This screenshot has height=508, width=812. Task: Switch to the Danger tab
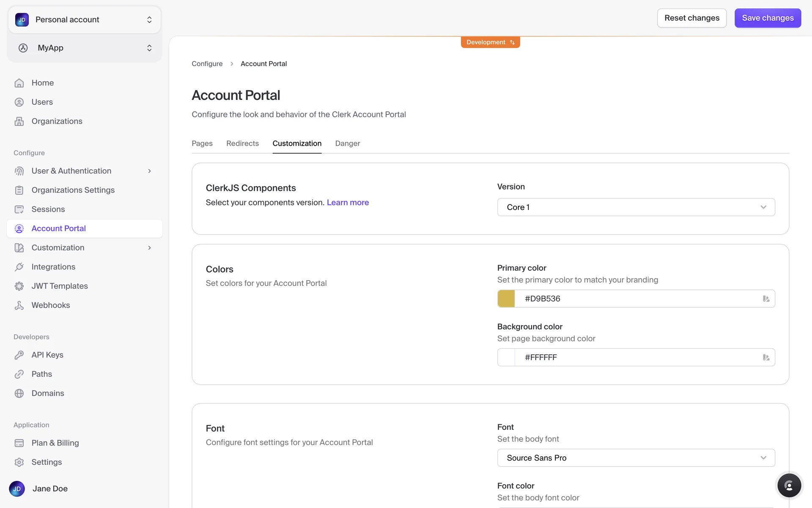click(347, 144)
